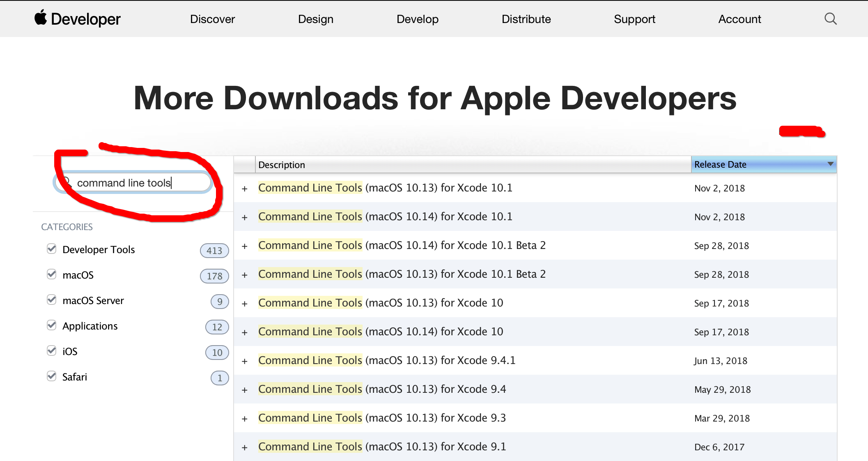Open the Distribute menu
The image size is (868, 461).
526,19
